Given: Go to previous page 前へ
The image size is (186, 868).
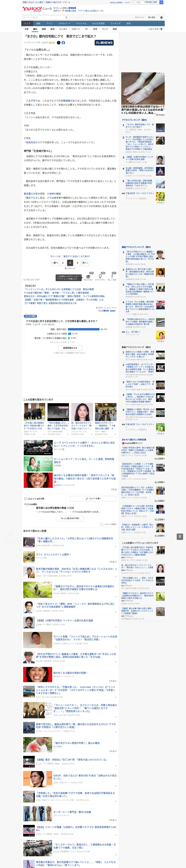Looking at the screenshot, I should [55, 263].
